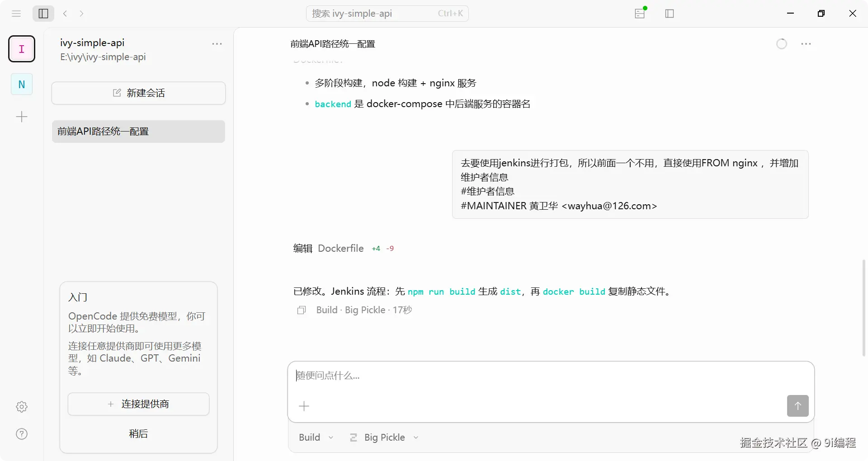Click the user message about jenkins
Image resolution: width=868 pixels, height=461 pixels.
pos(630,184)
